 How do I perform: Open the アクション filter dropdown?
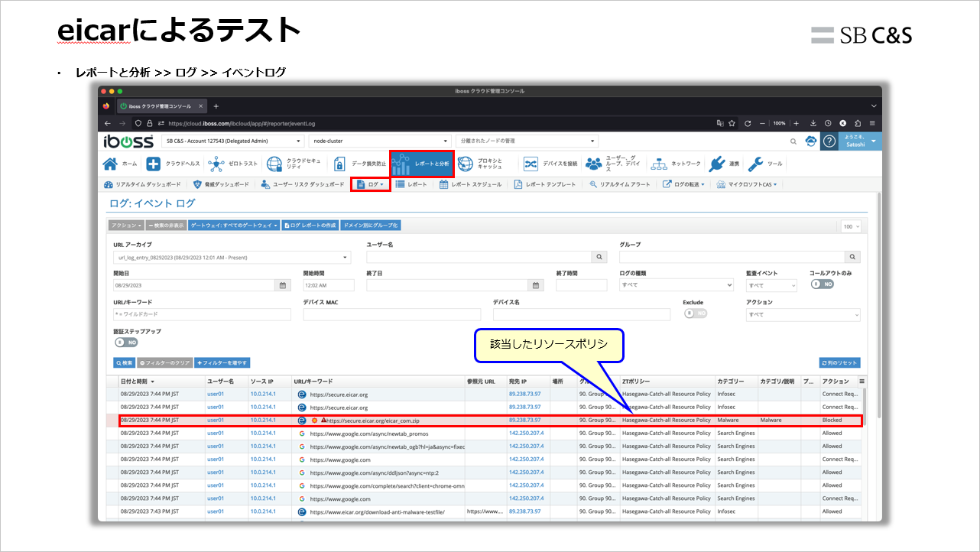click(x=803, y=314)
